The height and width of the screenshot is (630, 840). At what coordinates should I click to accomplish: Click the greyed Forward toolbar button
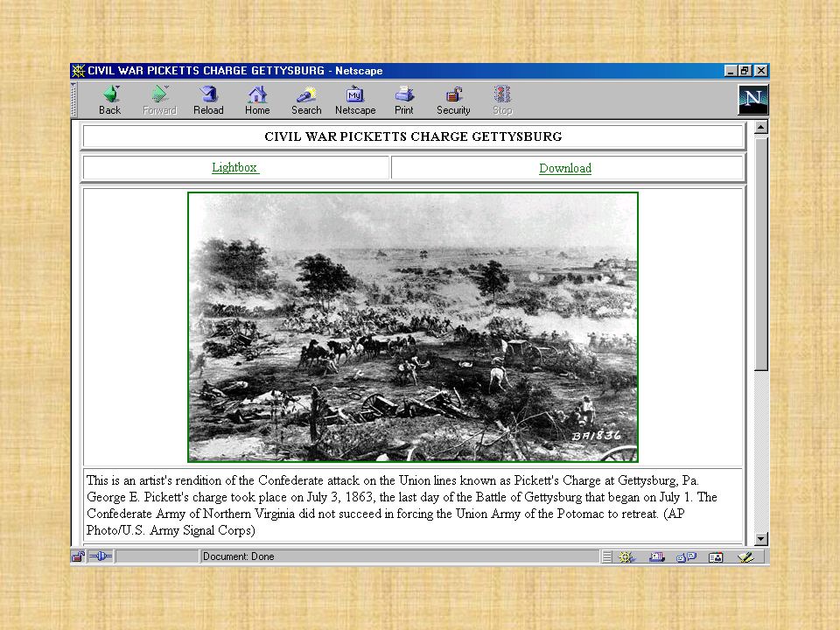159,101
